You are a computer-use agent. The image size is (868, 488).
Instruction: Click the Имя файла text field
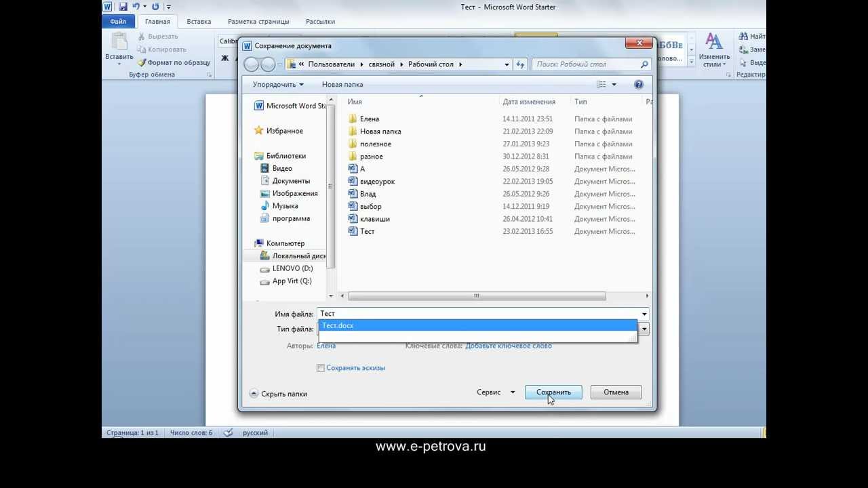tap(477, 314)
